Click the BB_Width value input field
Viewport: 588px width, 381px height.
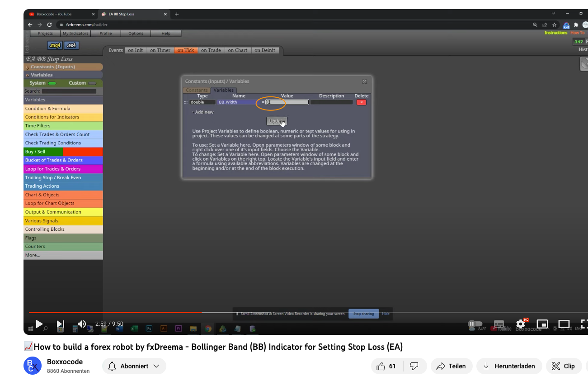(x=287, y=102)
